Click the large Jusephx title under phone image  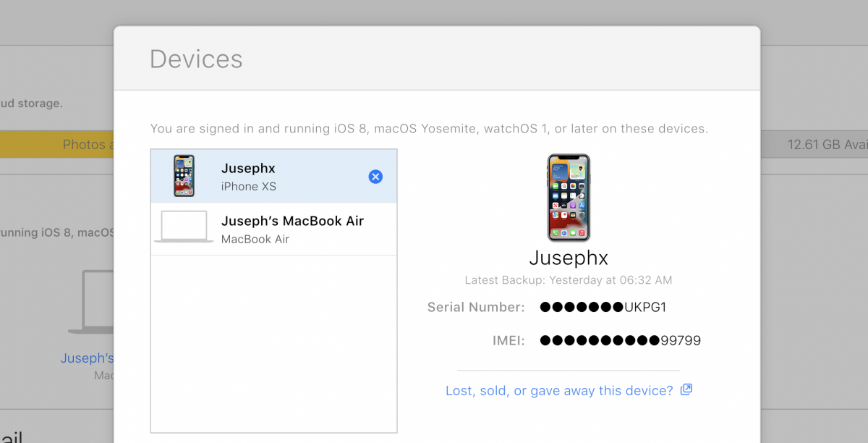[568, 258]
